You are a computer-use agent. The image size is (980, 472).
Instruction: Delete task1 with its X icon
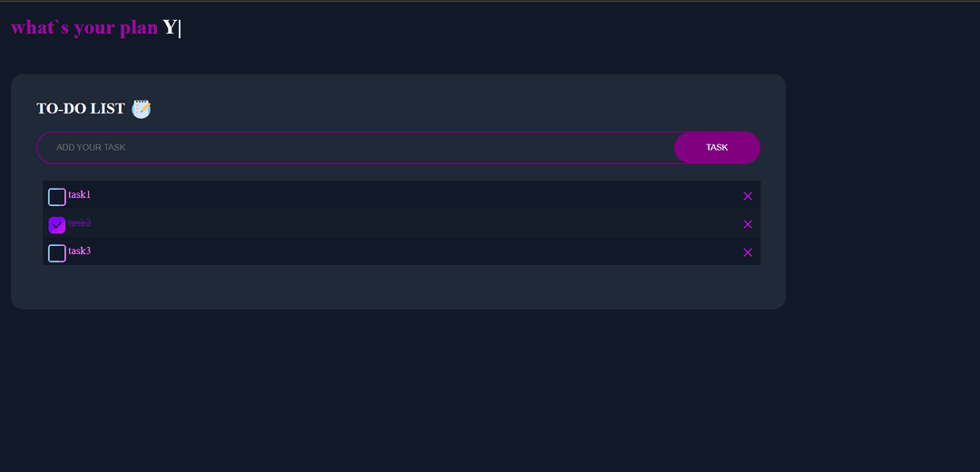click(x=748, y=196)
